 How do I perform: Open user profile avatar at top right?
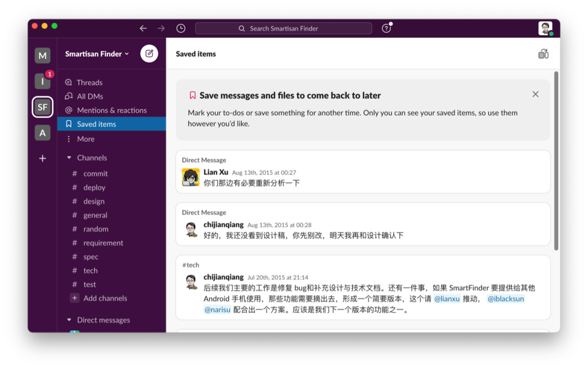[x=545, y=28]
